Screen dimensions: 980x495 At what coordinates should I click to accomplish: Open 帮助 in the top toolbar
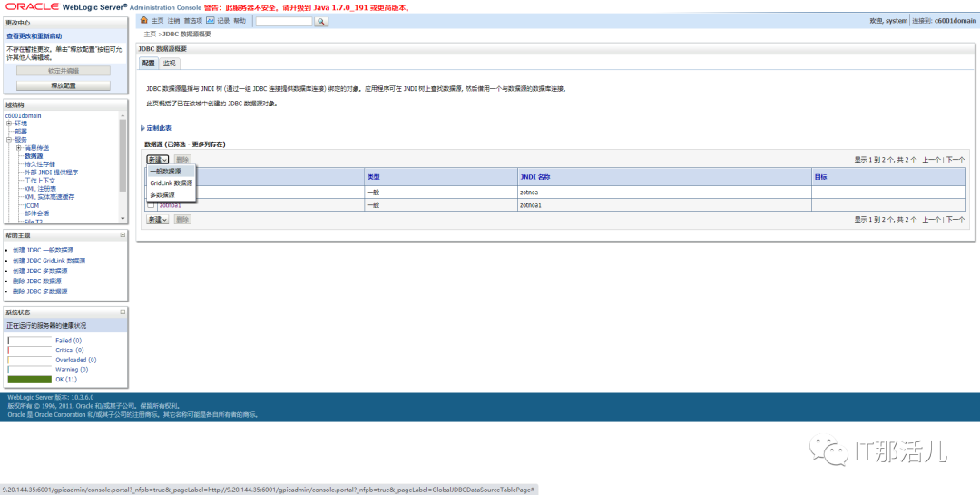[240, 21]
